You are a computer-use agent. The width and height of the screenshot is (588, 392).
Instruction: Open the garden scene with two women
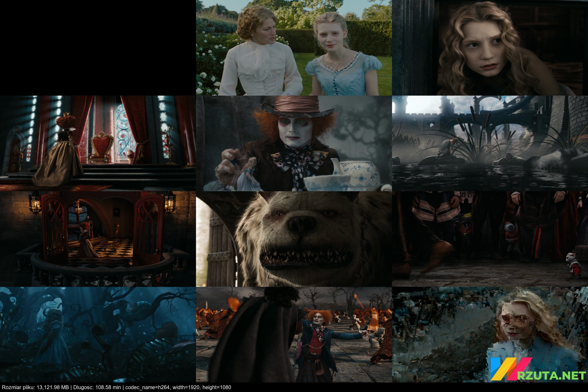point(294,47)
